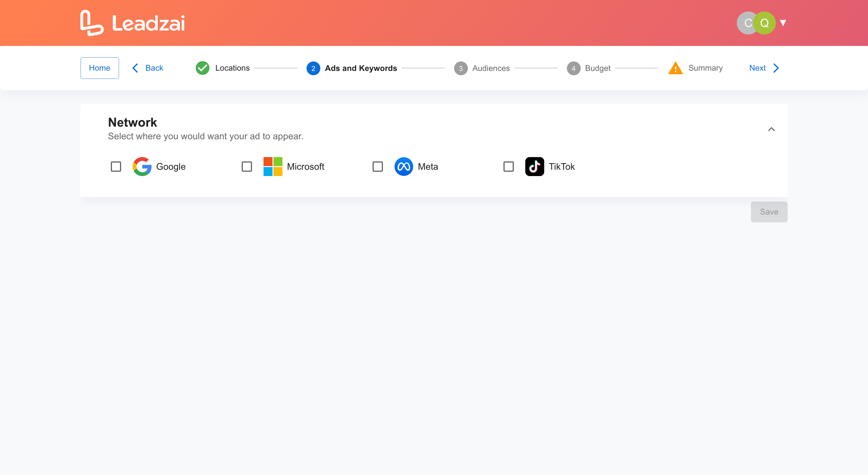This screenshot has width=868, height=475.
Task: Click the gray C user avatar
Action: click(x=746, y=23)
